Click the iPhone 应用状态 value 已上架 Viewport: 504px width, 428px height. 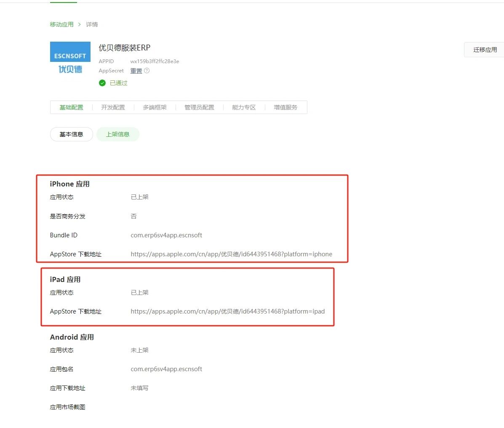pos(139,197)
